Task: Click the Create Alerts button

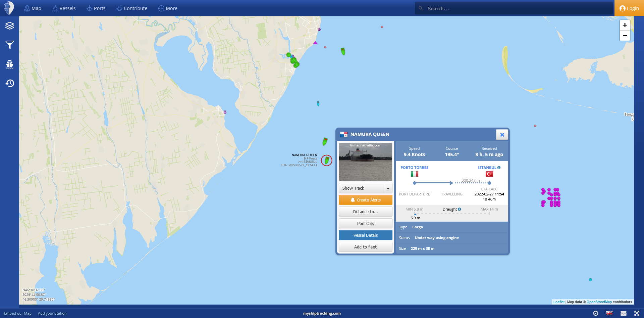Action: [x=365, y=200]
